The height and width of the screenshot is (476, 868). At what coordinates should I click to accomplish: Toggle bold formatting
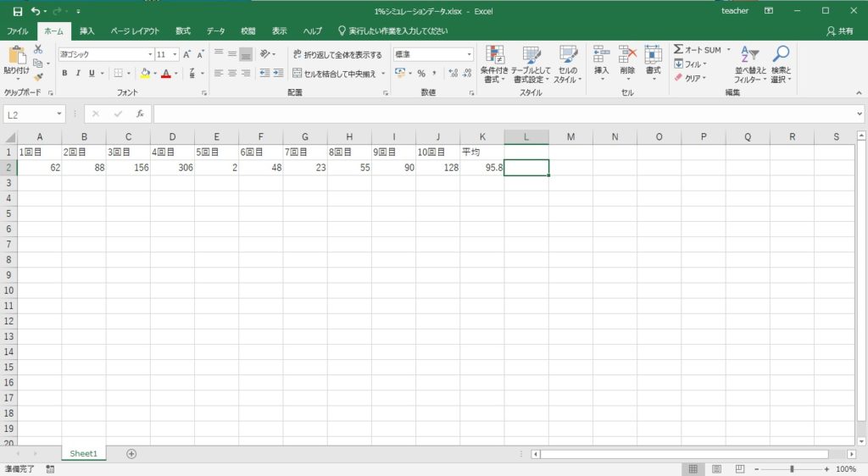pyautogui.click(x=64, y=73)
